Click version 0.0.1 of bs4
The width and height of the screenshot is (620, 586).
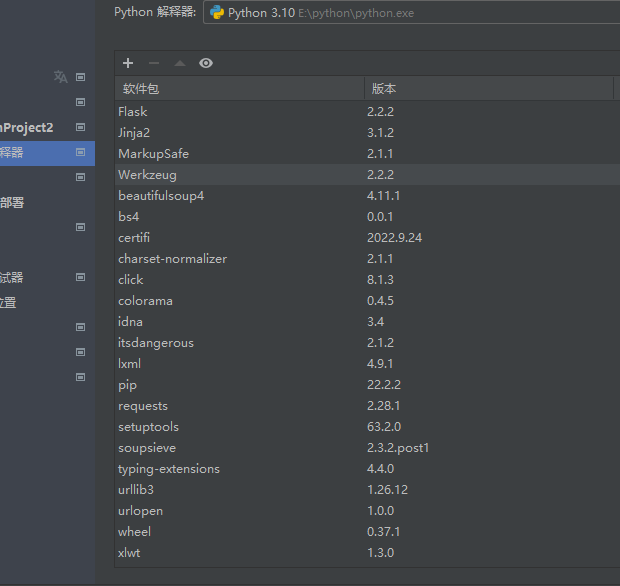pyautogui.click(x=380, y=216)
